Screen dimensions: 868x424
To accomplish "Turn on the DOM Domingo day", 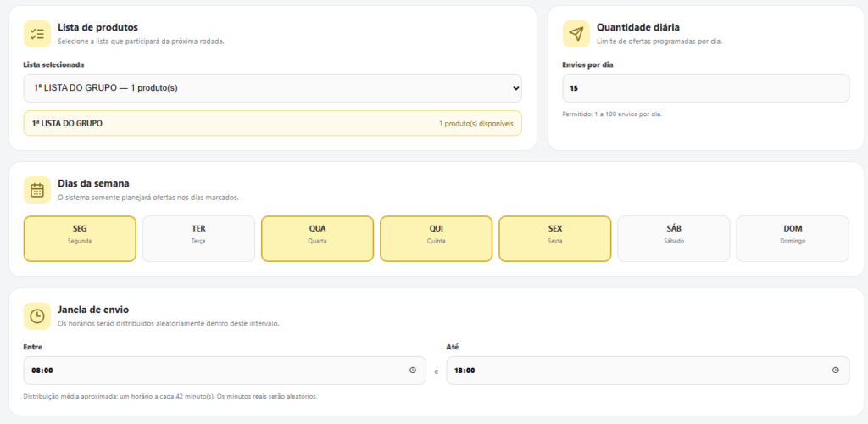I will [793, 238].
